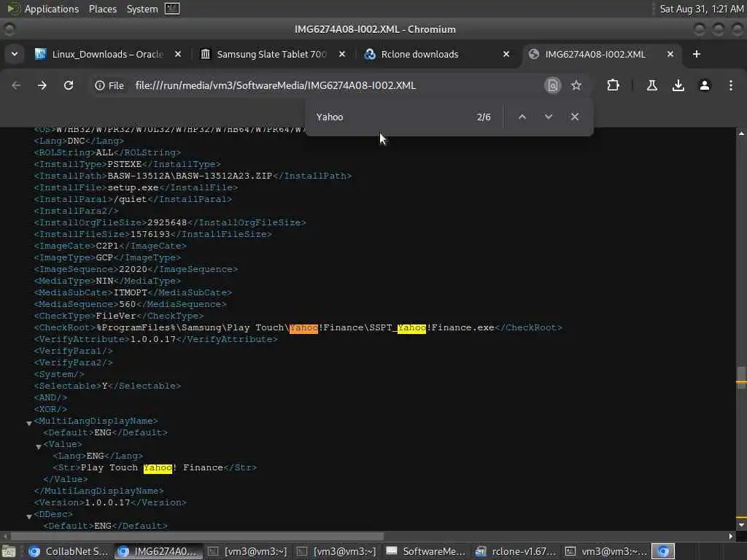The image size is (747, 560).
Task: Click the InstallType value PSTEXE
Action: (x=124, y=164)
